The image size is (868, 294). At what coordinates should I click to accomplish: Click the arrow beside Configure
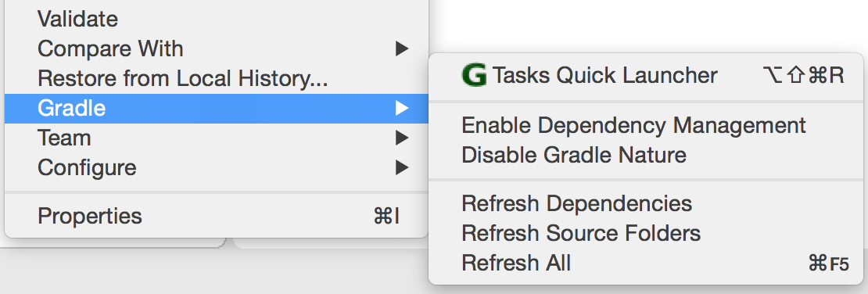click(402, 167)
